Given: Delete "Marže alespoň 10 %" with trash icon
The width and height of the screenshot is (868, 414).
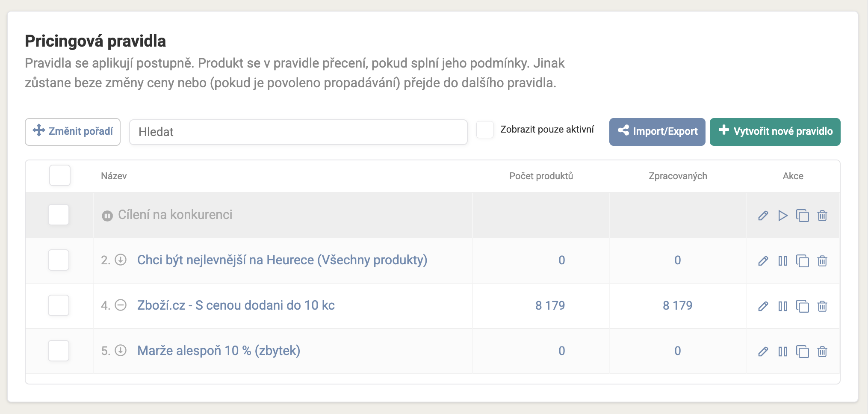Looking at the screenshot, I should 823,351.
